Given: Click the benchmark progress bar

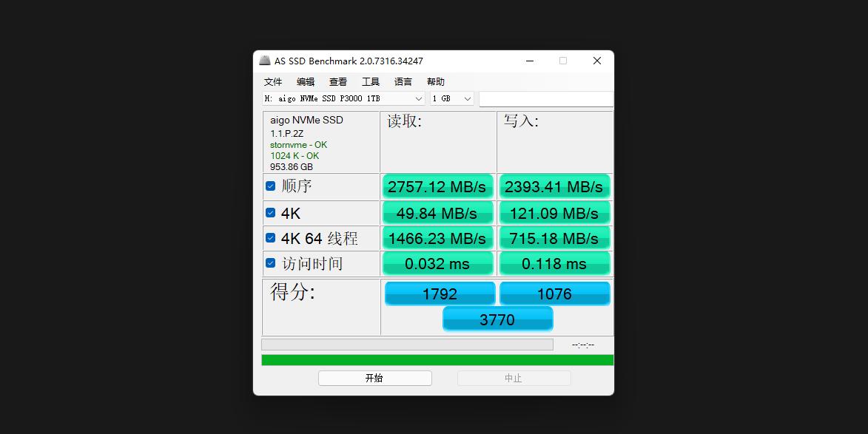Looking at the screenshot, I should point(407,344).
